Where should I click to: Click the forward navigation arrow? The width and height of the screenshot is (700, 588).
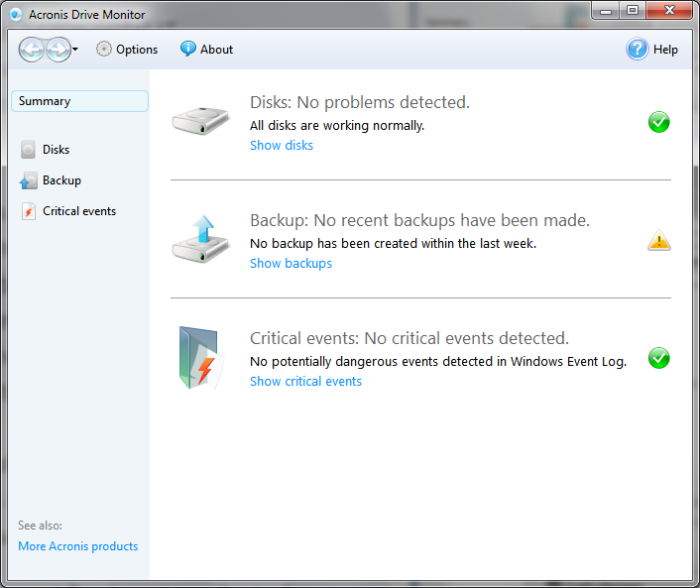(58, 50)
